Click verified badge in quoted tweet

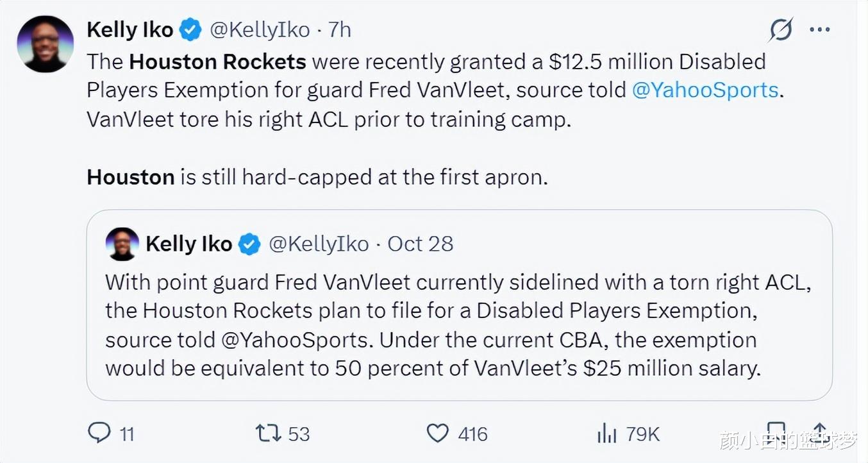249,244
